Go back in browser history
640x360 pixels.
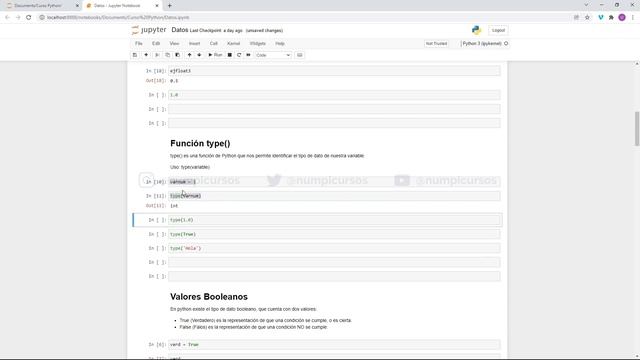pos(7,18)
